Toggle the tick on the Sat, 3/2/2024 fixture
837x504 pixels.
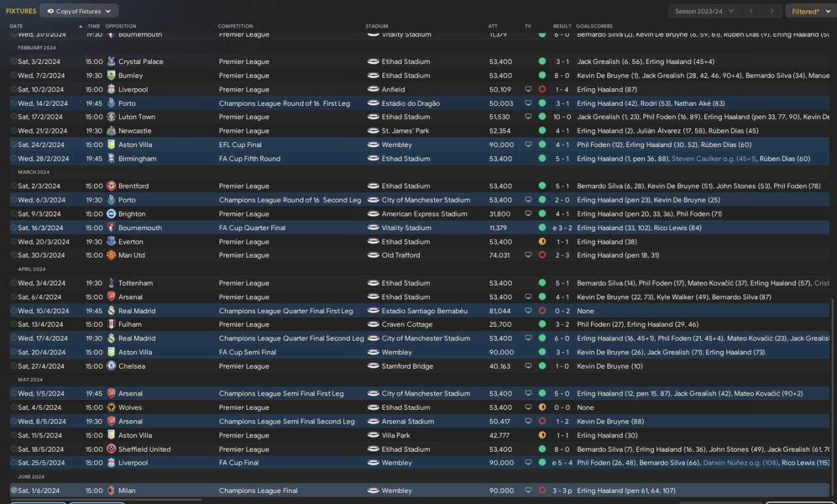click(14, 61)
